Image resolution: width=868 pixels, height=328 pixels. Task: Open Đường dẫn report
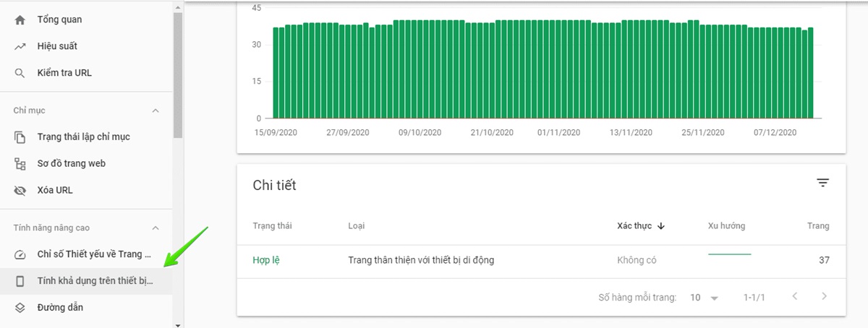click(60, 308)
